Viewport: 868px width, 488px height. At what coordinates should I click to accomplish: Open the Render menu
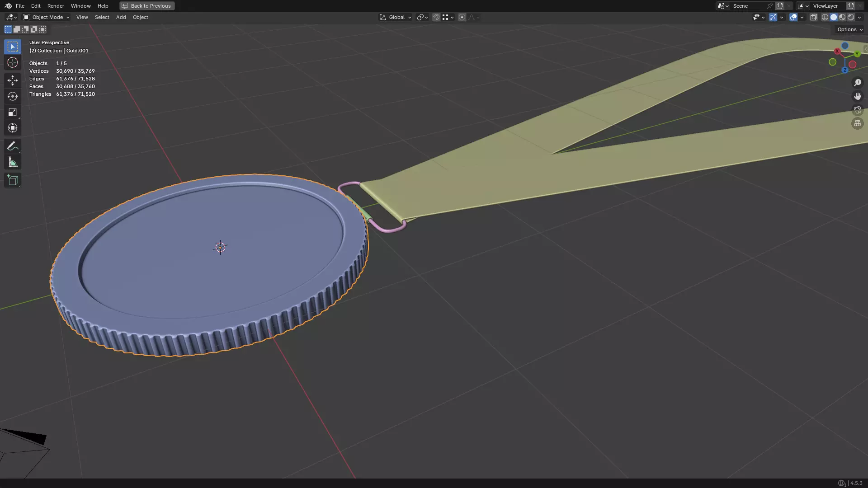tap(56, 6)
